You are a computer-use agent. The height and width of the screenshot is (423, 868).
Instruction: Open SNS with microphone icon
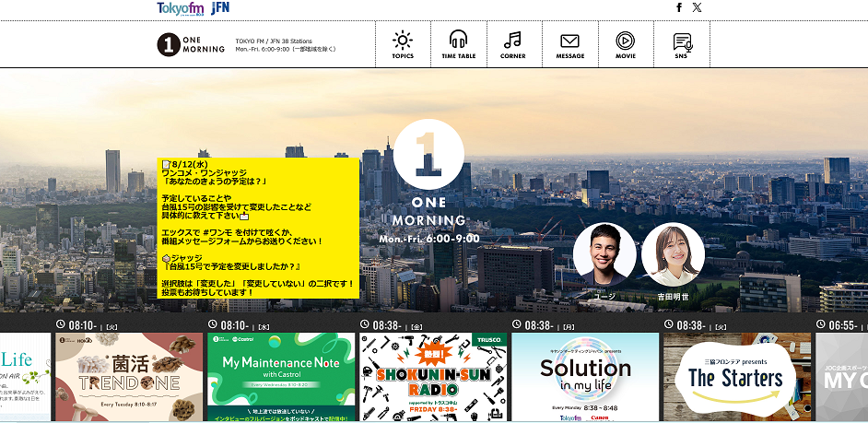pyautogui.click(x=682, y=44)
